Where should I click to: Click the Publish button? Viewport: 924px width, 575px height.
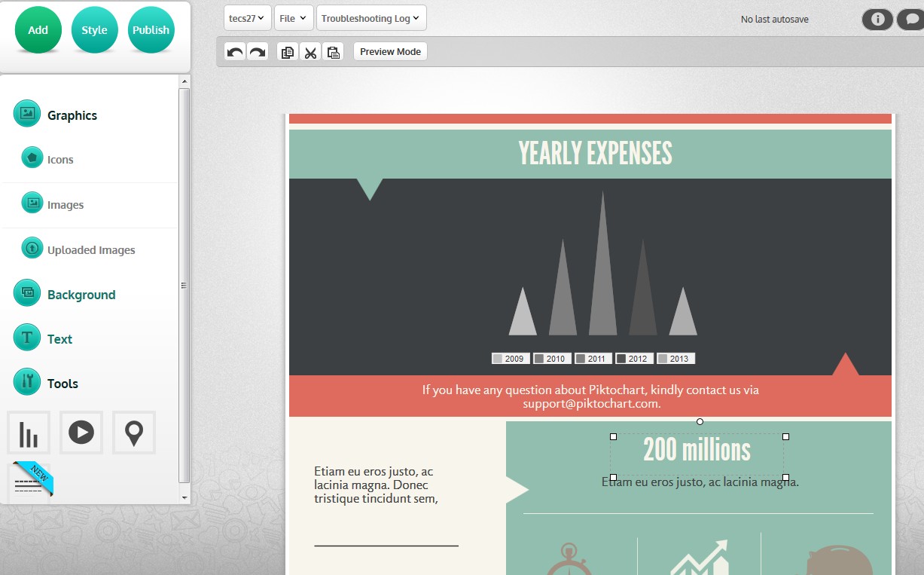click(x=151, y=30)
